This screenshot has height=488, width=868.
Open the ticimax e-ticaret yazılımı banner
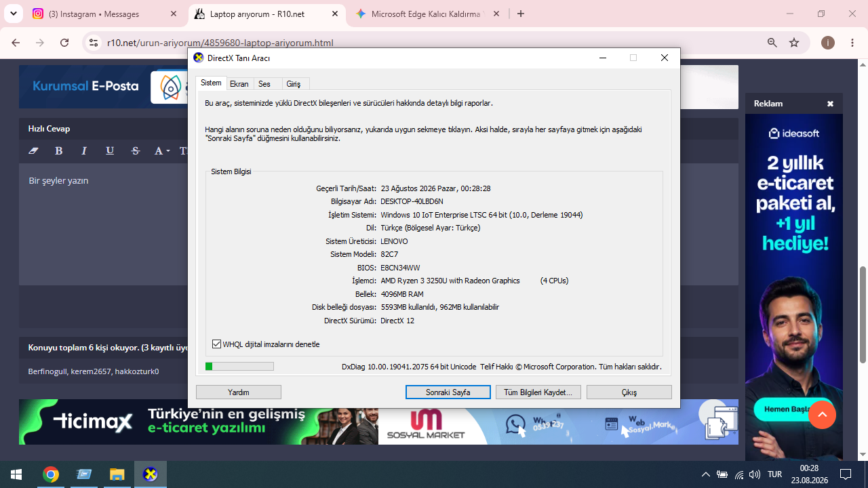click(x=198, y=422)
